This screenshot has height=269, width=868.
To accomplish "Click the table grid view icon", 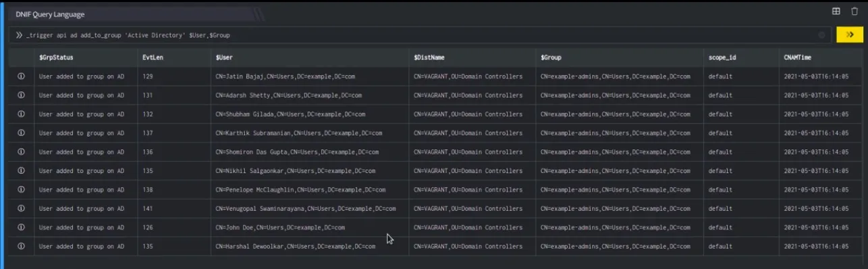I will [836, 11].
